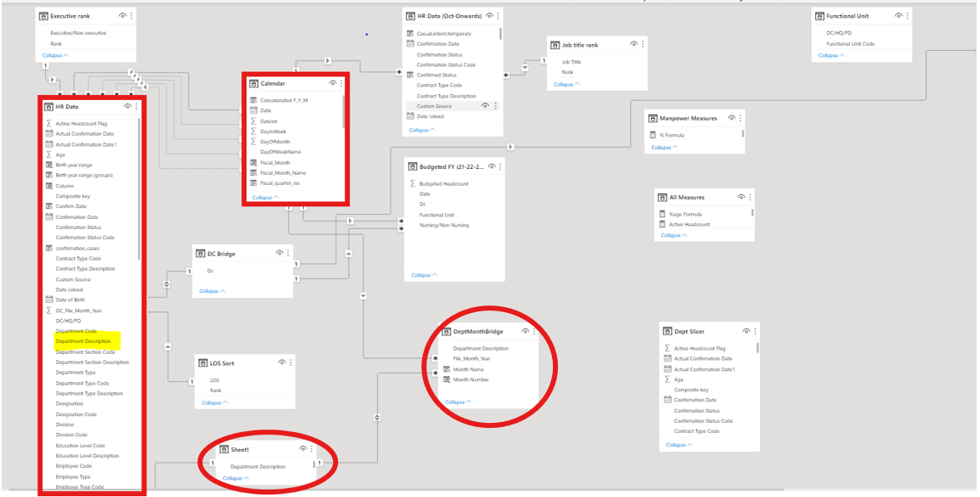Collapse the Job title rank table

pyautogui.click(x=567, y=84)
